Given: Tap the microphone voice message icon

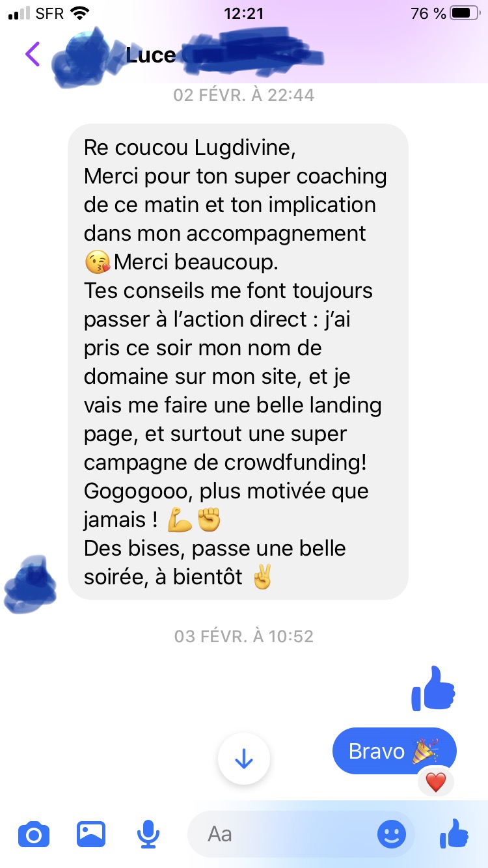Looking at the screenshot, I should [x=148, y=834].
